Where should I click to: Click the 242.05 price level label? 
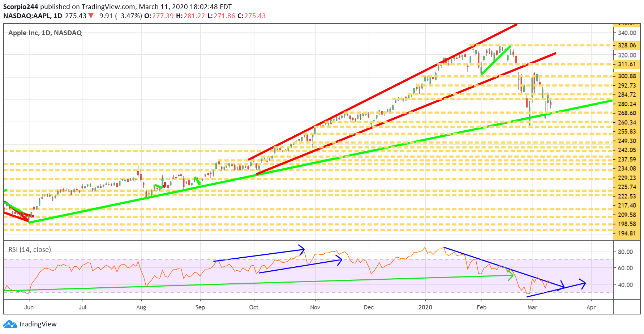627,150
